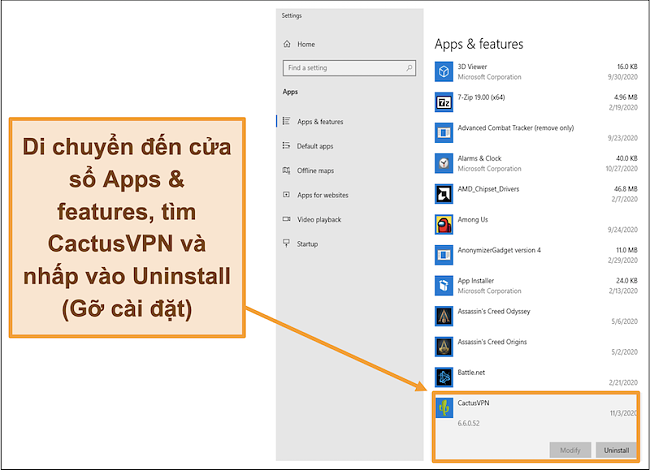Click the Advanced Combat Tracker app icon
The image size is (650, 470).
click(444, 133)
